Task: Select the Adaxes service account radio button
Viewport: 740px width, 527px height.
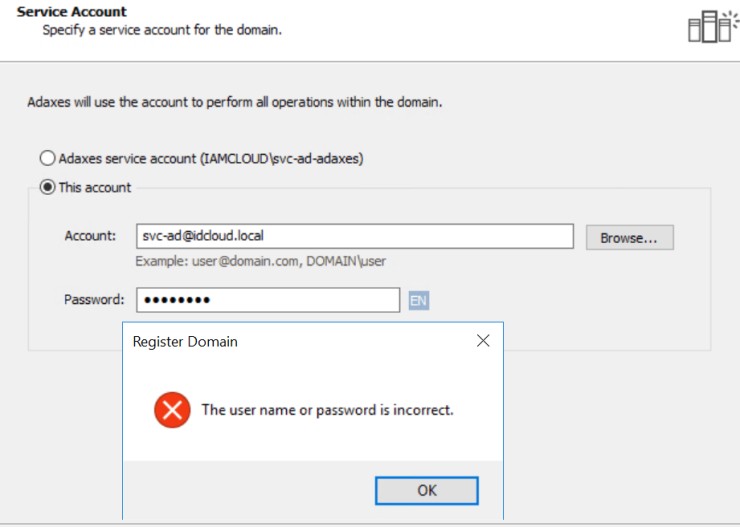Action: coord(47,158)
